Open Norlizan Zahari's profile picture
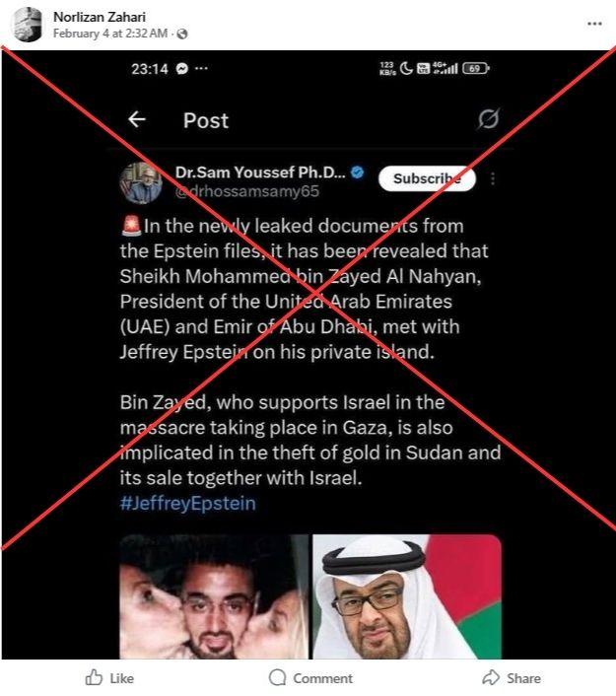This screenshot has height=696, width=616. [27, 25]
